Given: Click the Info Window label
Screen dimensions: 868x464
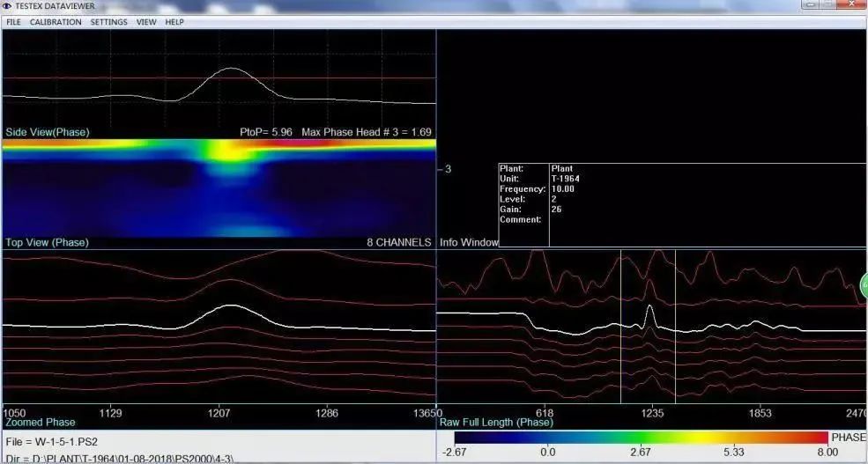Looking at the screenshot, I should (x=468, y=242).
